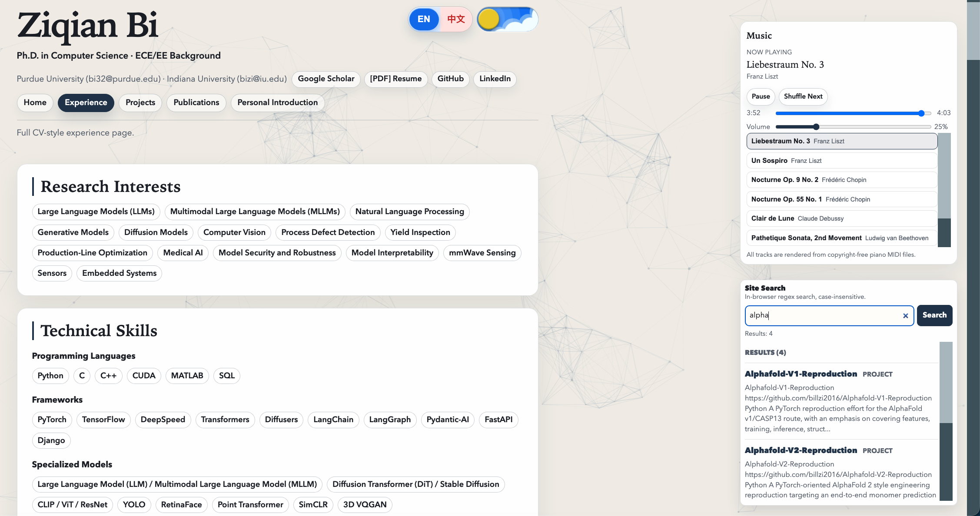
Task: Click the Yield Inspection tag
Action: [420, 232]
